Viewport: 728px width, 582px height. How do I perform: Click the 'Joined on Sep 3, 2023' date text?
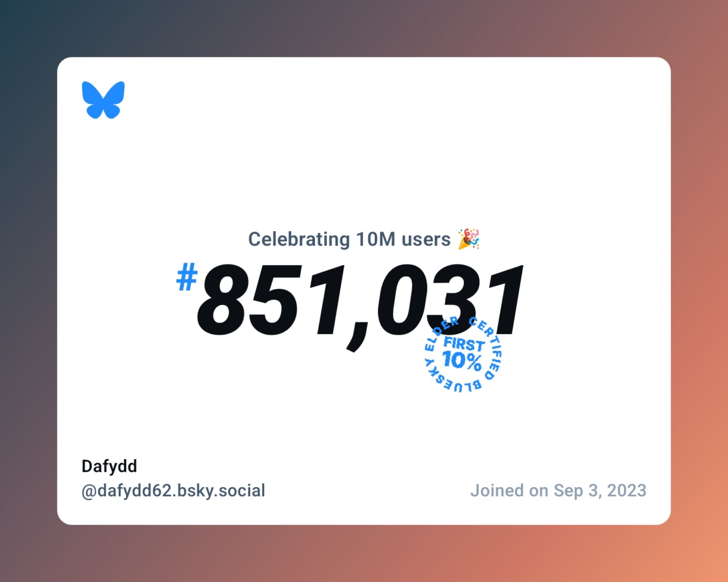pyautogui.click(x=558, y=490)
